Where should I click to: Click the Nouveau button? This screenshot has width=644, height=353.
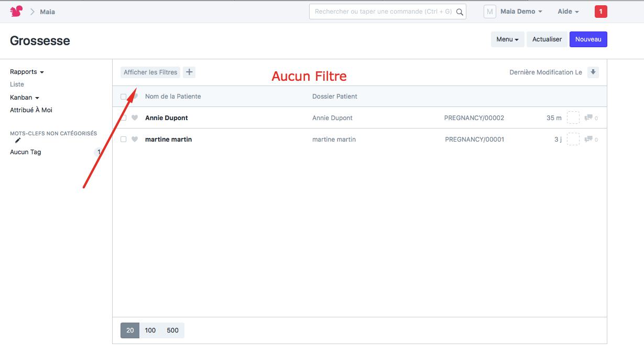click(x=588, y=39)
